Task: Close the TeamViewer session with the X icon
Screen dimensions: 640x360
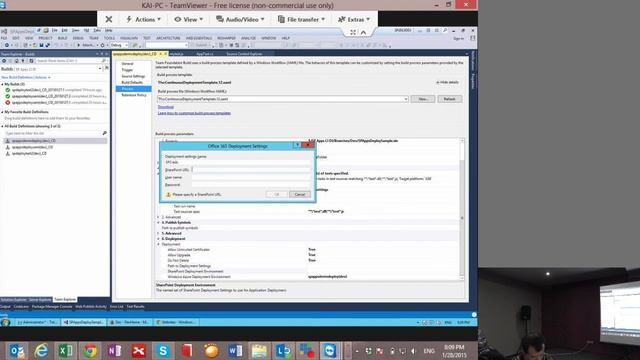Action: 109,19
